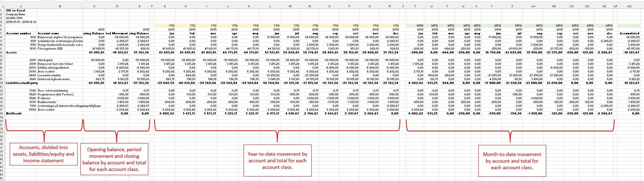Select the 'Assets' total row label
644x181 pixels.
[11, 52]
